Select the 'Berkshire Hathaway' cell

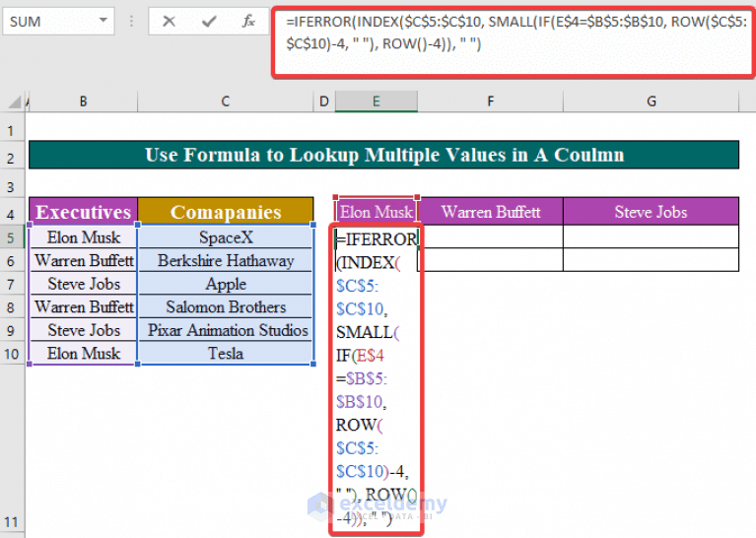(225, 260)
